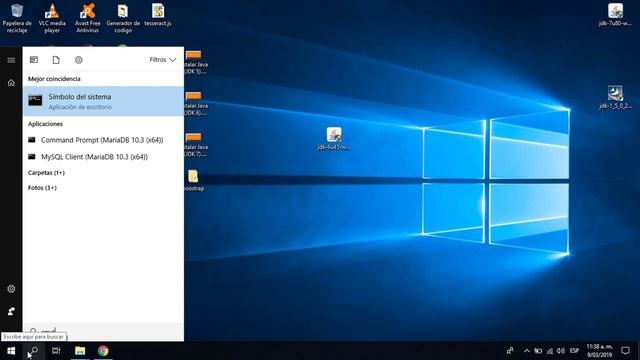
Task: Switch the ESP input language indicator
Action: pos(574,351)
